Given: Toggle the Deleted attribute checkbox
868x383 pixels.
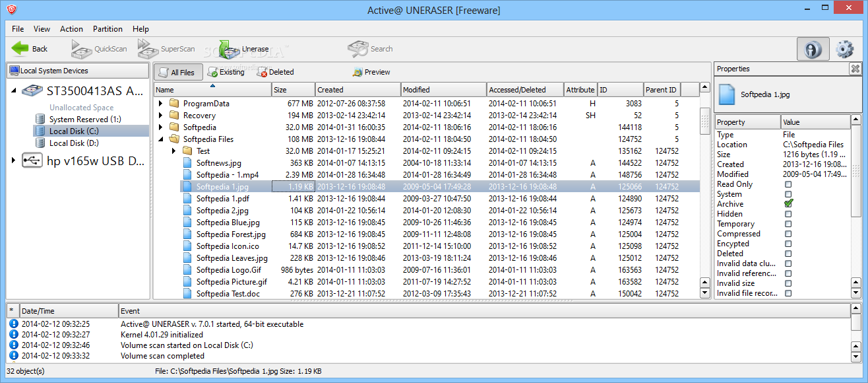Looking at the screenshot, I should pos(788,254).
